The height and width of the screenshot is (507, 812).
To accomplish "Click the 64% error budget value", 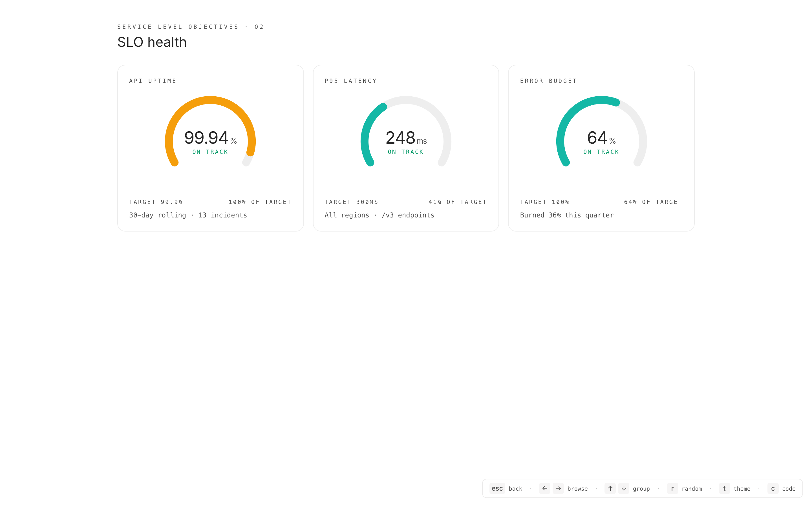I will click(597, 138).
